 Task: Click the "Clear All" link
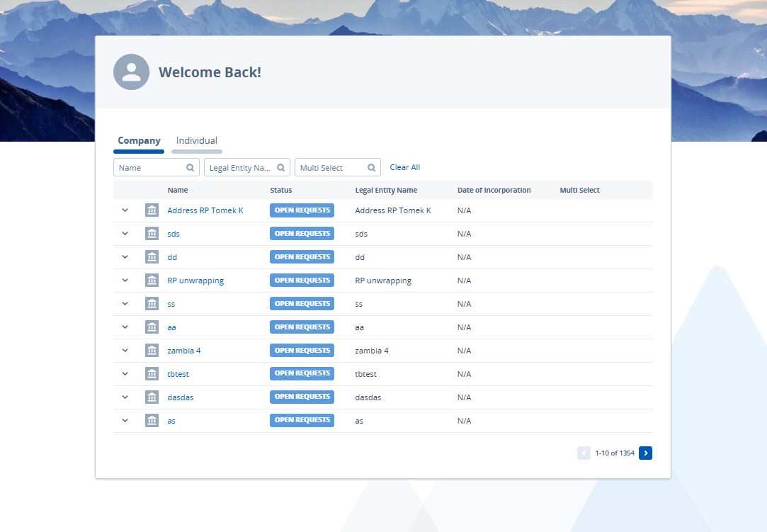click(x=404, y=167)
